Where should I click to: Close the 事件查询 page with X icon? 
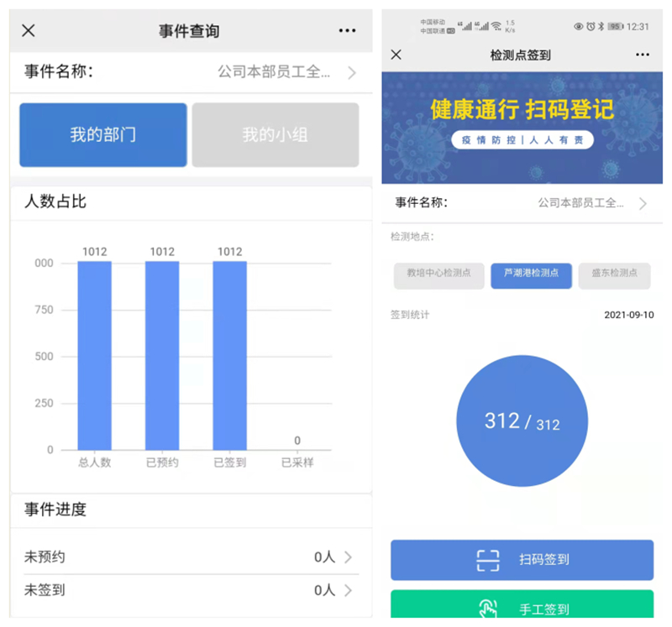(x=29, y=31)
